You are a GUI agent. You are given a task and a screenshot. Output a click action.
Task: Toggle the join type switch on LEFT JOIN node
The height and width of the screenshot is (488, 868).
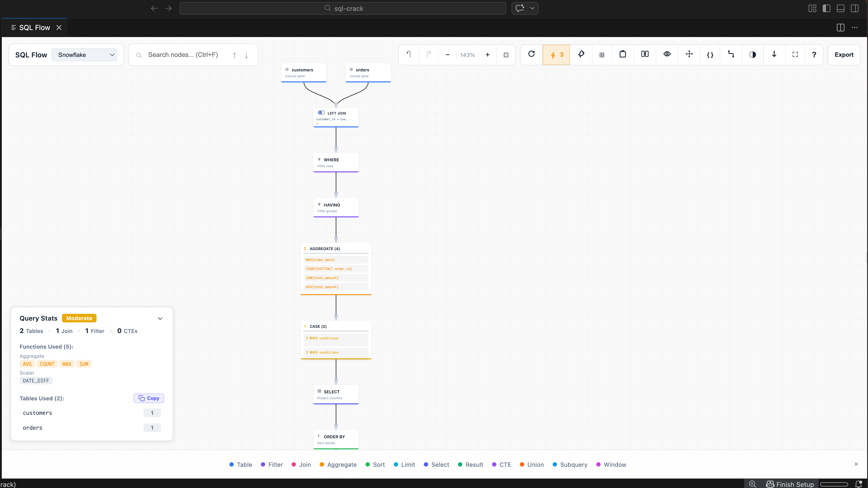[x=321, y=113]
